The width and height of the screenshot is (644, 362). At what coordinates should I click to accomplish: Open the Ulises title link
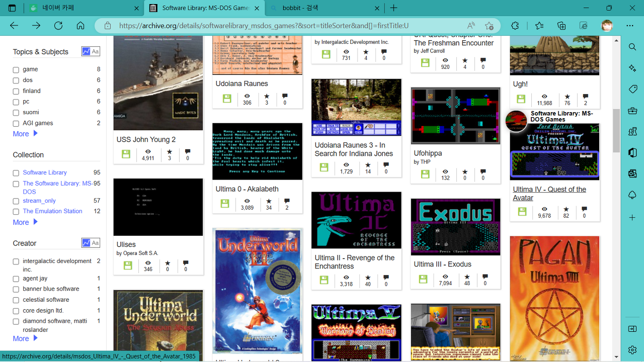point(126,244)
